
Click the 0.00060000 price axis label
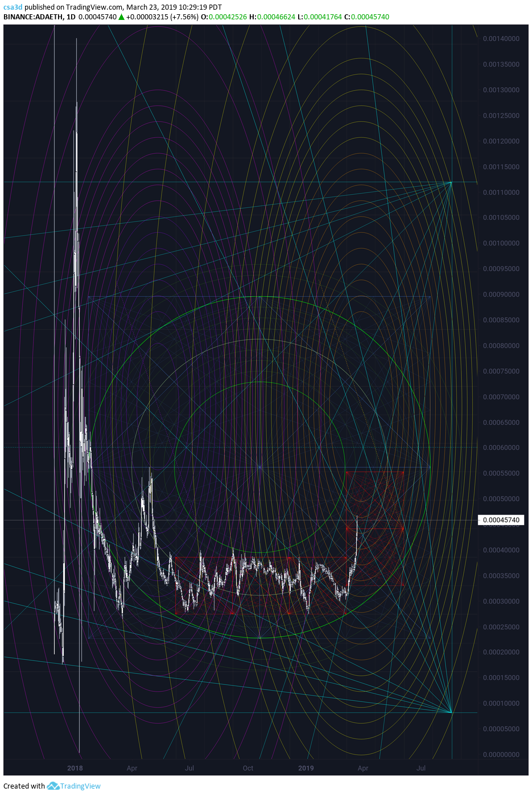[501, 448]
